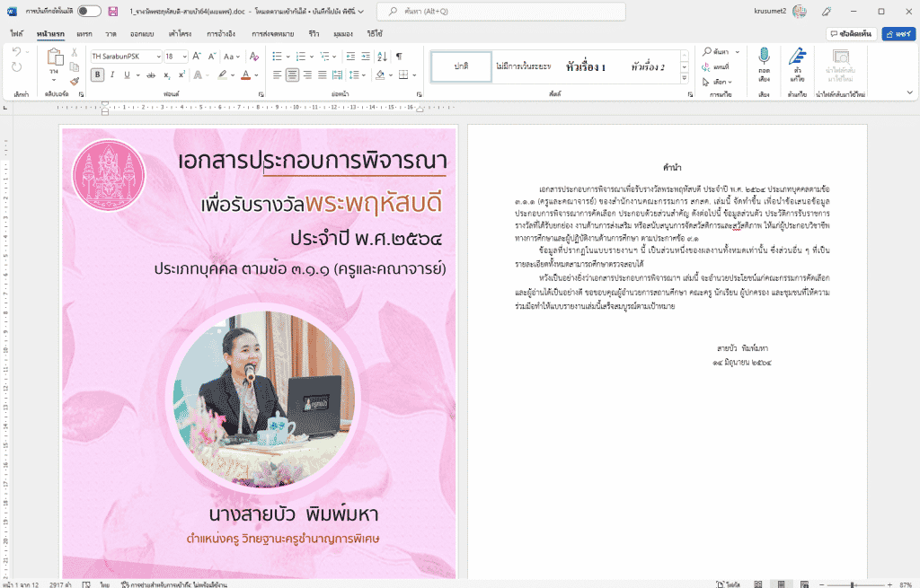Click the Align Right icon
Screen dimensions: 920x588
tap(307, 75)
